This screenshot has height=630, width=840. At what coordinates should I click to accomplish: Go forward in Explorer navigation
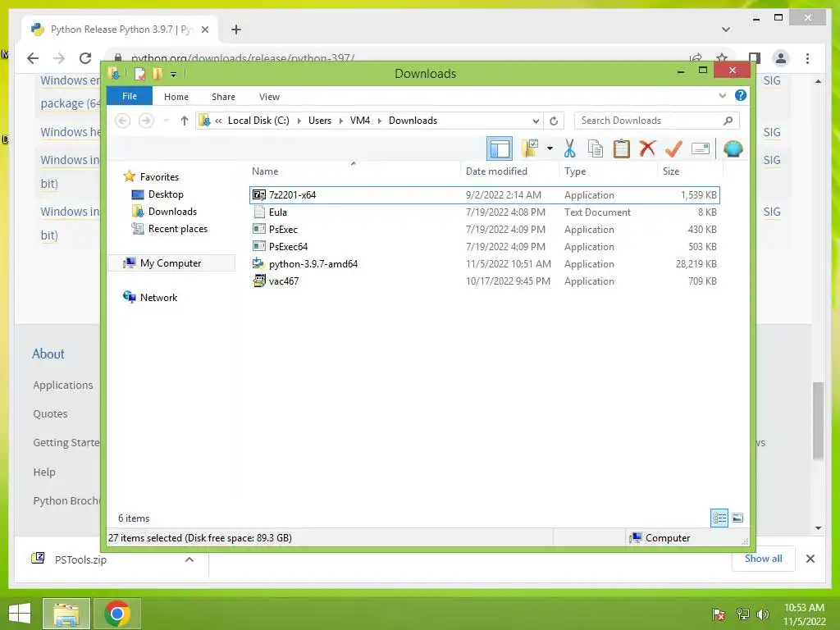146,121
